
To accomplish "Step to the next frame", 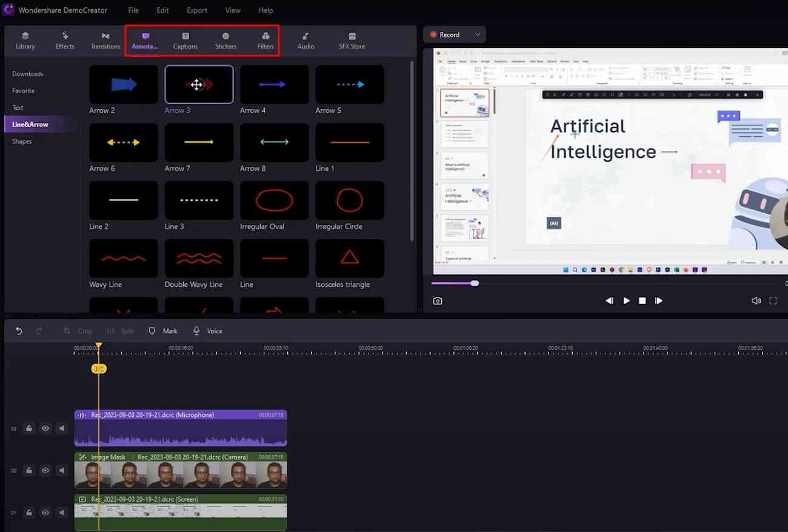I will (658, 301).
